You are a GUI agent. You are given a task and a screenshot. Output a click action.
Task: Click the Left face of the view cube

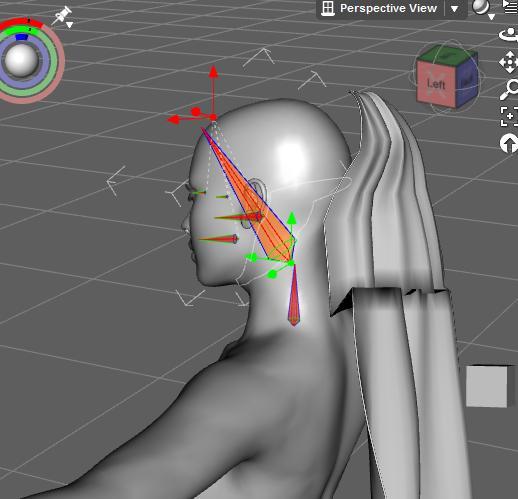[x=436, y=84]
